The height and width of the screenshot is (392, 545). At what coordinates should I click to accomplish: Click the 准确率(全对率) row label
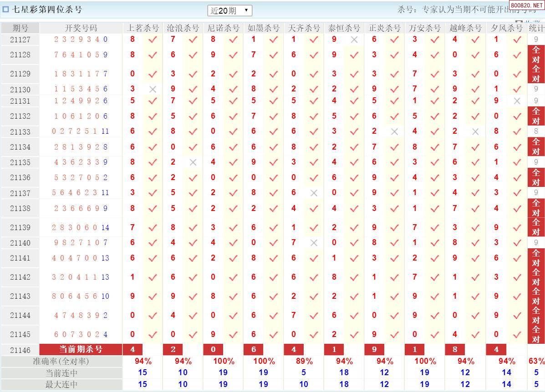[x=61, y=362]
